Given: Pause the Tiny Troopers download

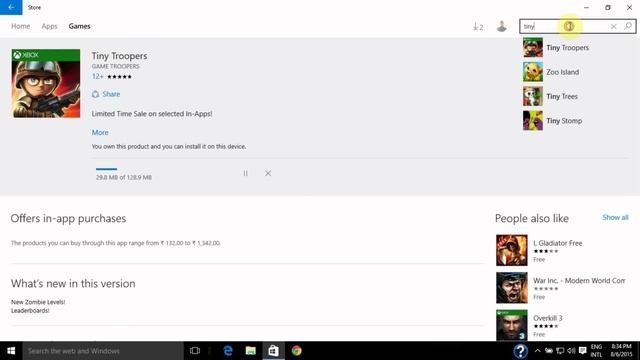Looking at the screenshot, I should (245, 173).
